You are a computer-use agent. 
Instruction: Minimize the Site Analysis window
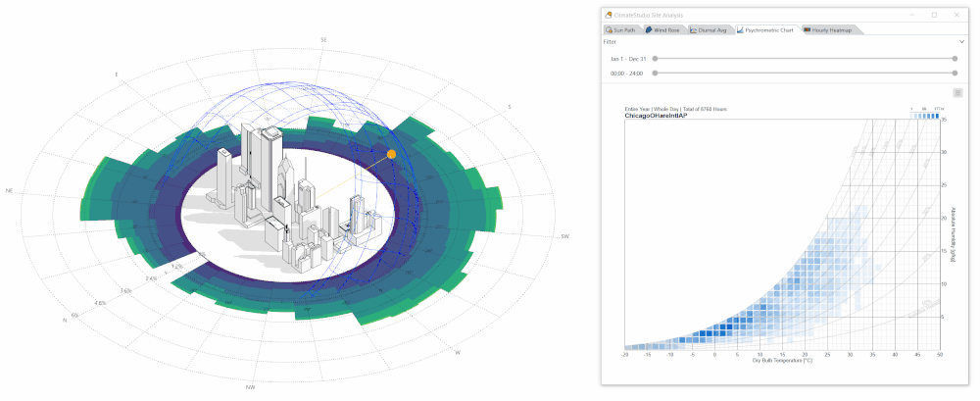coord(911,15)
